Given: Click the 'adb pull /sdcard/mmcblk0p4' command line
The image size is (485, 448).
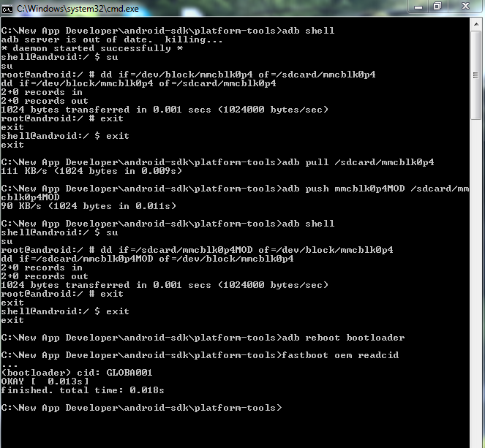Looking at the screenshot, I should click(x=217, y=162).
